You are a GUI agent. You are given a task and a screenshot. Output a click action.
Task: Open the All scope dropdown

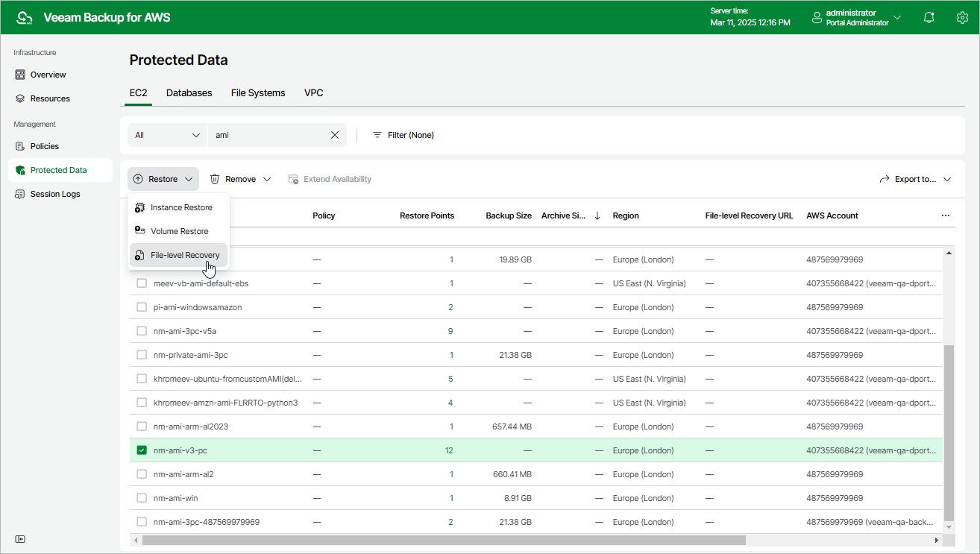(166, 135)
